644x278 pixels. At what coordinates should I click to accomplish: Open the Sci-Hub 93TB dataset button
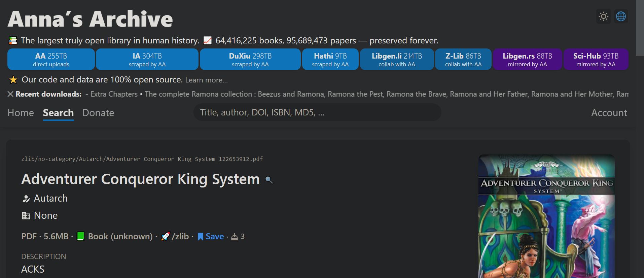[x=596, y=59]
